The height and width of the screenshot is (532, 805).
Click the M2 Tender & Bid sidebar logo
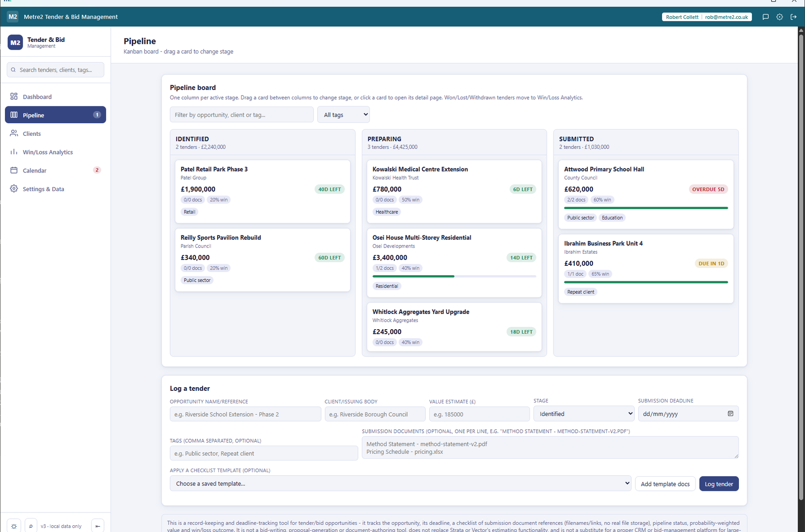click(15, 42)
